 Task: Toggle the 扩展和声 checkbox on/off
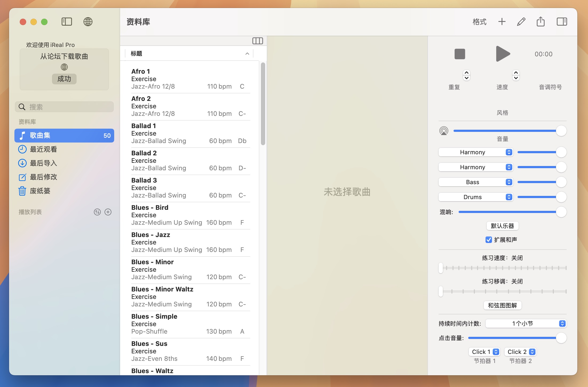point(488,240)
